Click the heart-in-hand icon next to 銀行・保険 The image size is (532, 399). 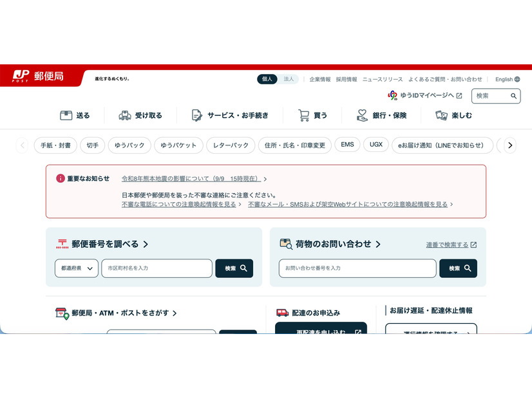pos(362,116)
